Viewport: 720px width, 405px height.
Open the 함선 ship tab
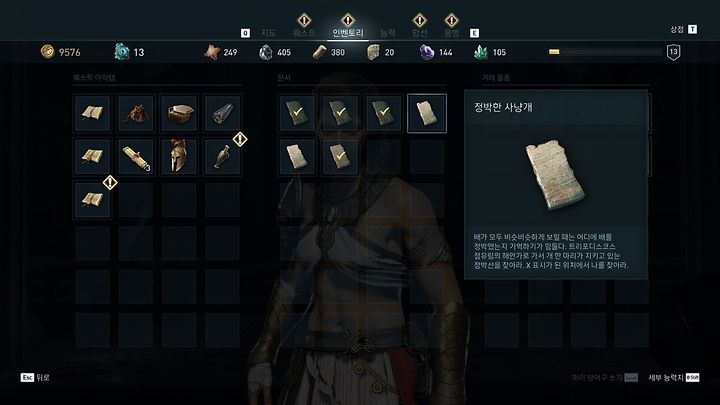(x=419, y=33)
